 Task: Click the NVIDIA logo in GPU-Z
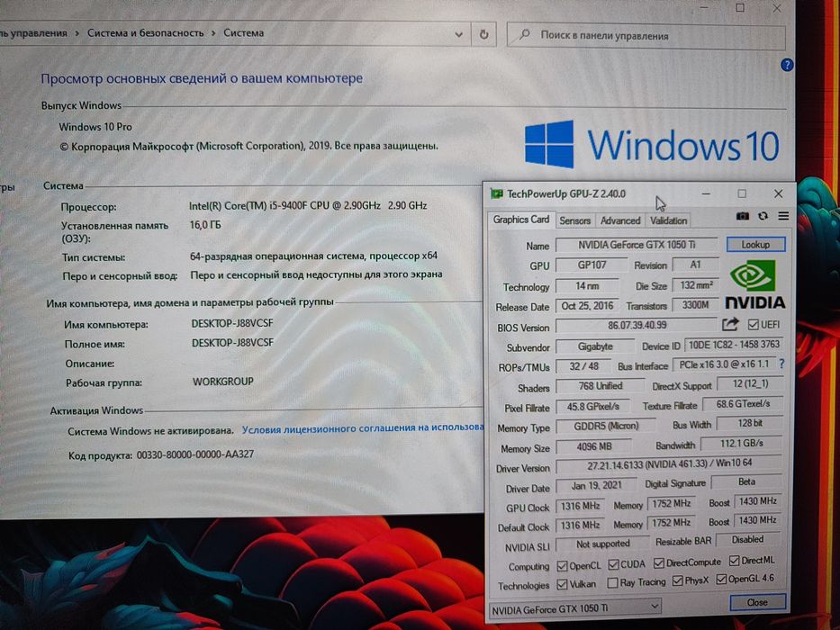click(x=754, y=283)
